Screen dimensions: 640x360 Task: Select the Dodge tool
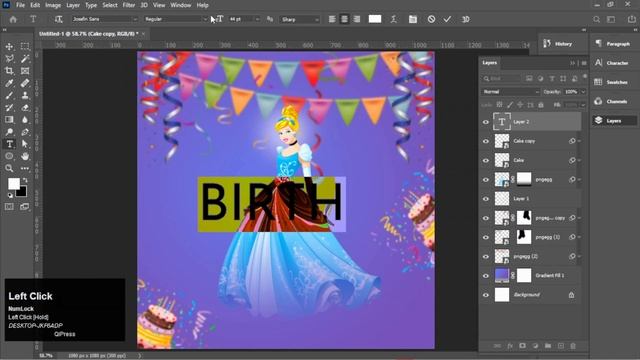[9, 132]
